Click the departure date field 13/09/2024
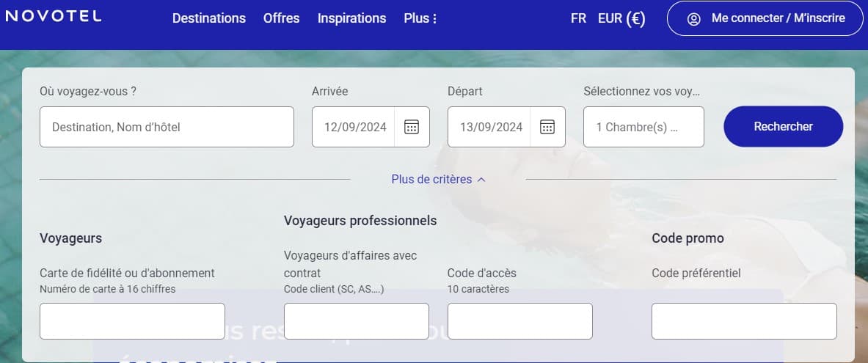Screen dimensions: 868x363 (x=491, y=127)
